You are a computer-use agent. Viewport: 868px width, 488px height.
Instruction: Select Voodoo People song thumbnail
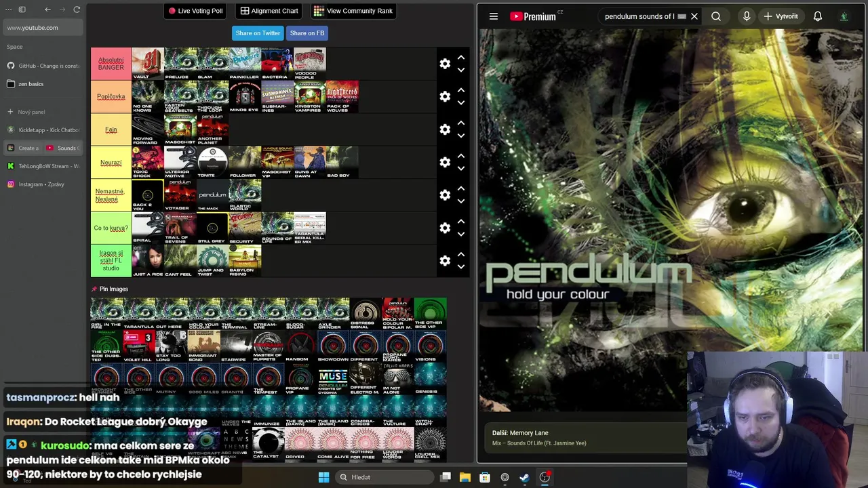310,64
